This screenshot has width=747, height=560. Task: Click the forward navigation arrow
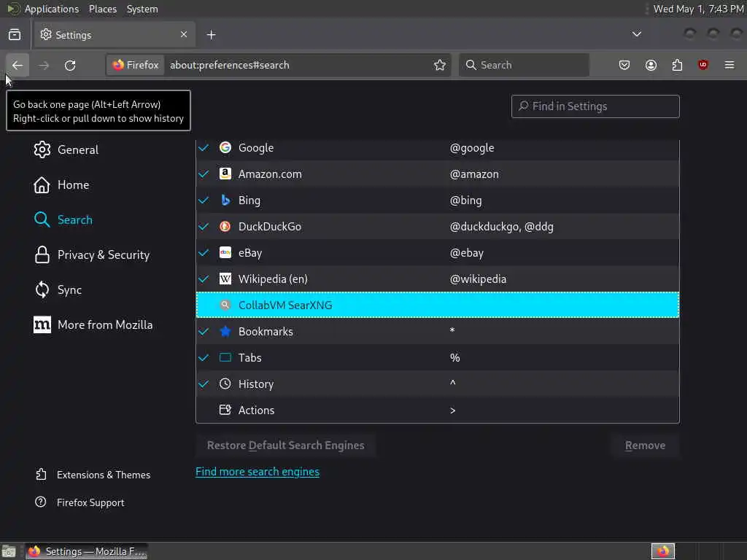coord(44,65)
